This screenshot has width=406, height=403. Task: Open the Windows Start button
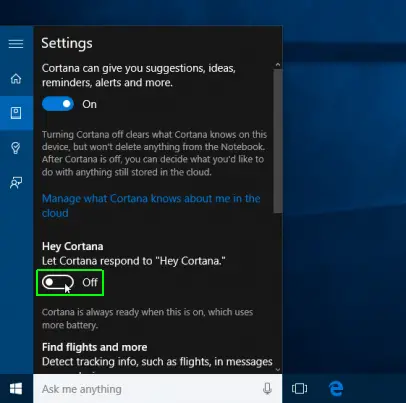(16, 389)
